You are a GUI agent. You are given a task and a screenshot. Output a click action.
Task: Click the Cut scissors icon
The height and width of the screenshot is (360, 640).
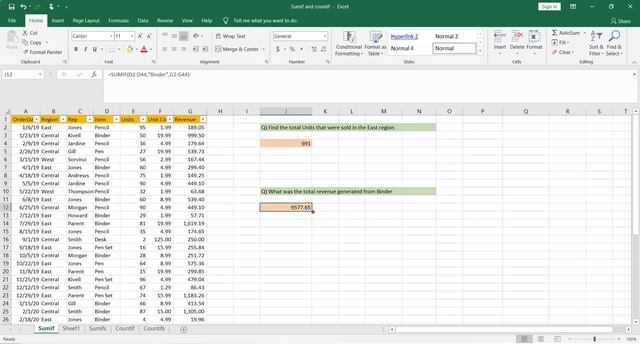tap(25, 33)
